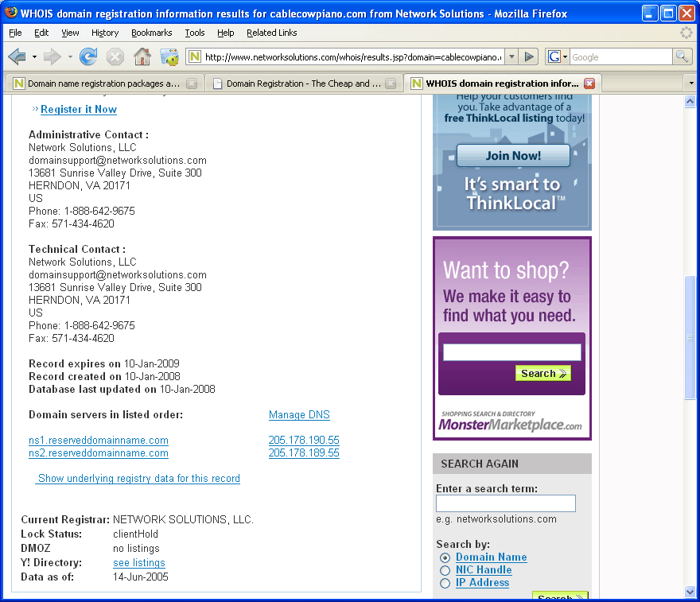Image resolution: width=700 pixels, height=602 pixels.
Task: Click IP address 205.178.189.55 link
Action: click(x=304, y=453)
